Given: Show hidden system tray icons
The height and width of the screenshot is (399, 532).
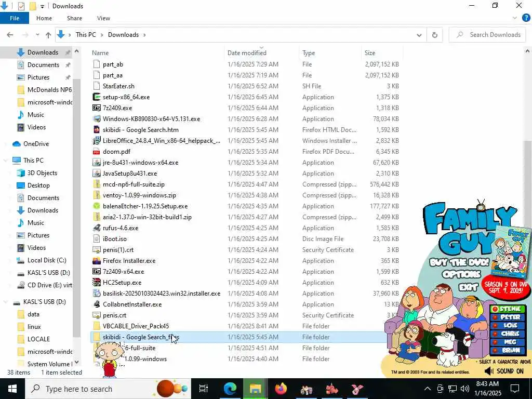Looking at the screenshot, I should point(428,389).
